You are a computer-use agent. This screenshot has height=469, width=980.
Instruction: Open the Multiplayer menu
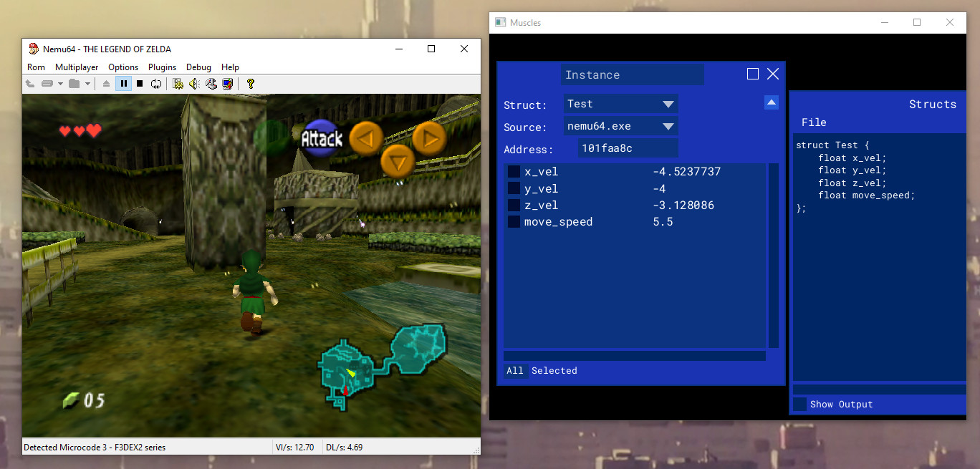[x=77, y=67]
